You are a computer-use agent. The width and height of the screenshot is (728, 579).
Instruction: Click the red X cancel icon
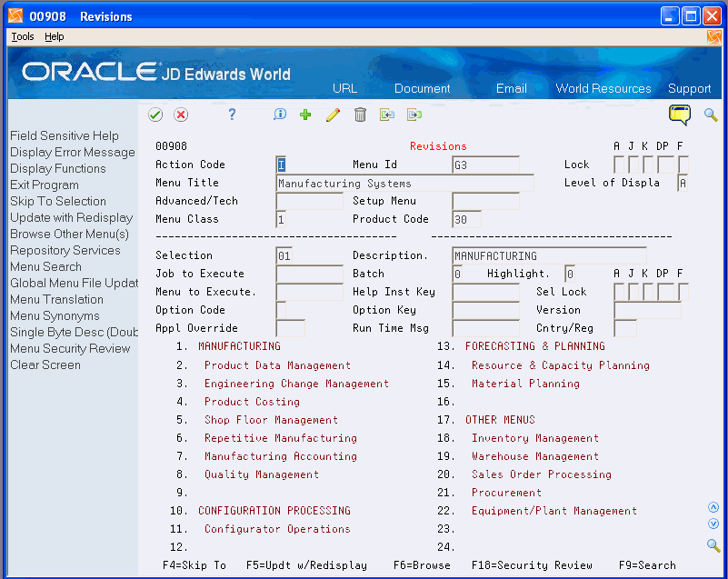coord(181,115)
